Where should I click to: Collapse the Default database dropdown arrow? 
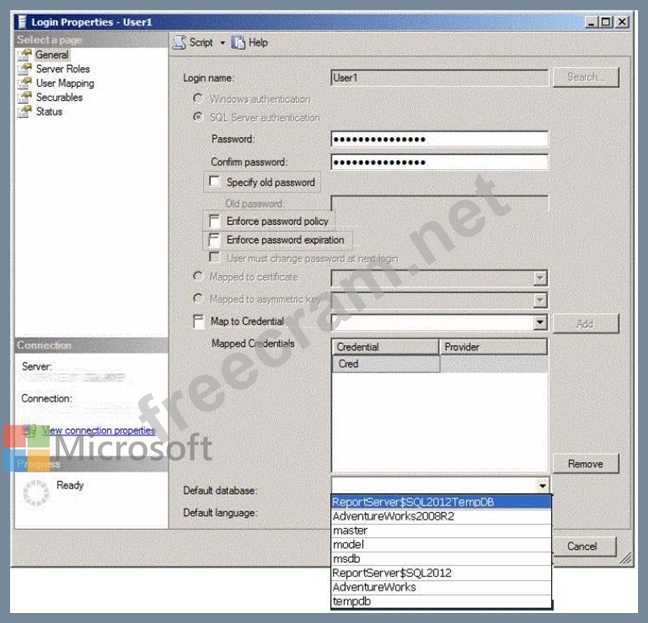coord(542,485)
